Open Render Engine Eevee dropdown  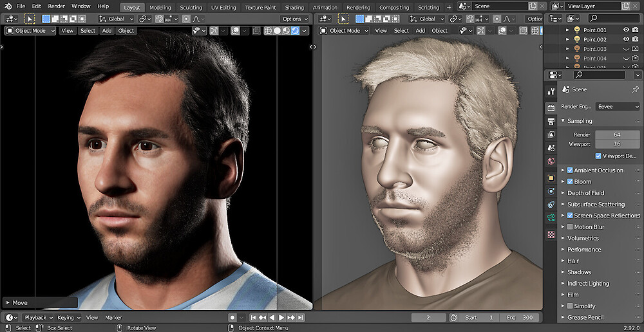[618, 107]
